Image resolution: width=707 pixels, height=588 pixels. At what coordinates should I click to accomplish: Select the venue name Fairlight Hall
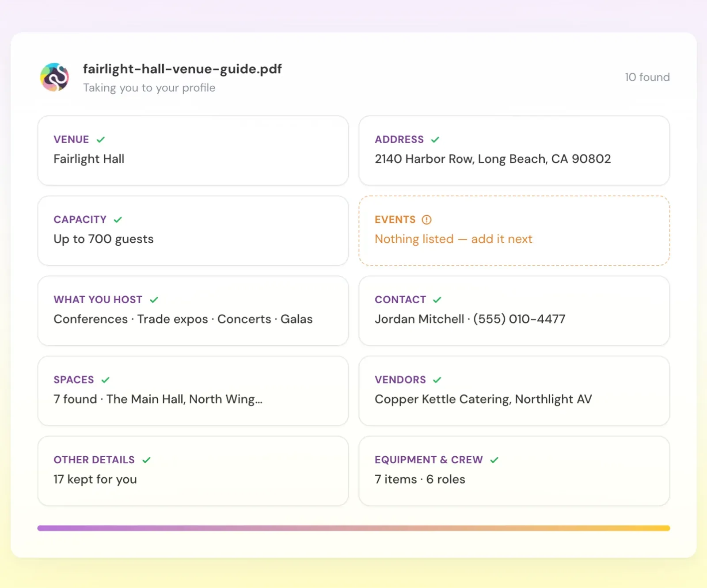[89, 159]
